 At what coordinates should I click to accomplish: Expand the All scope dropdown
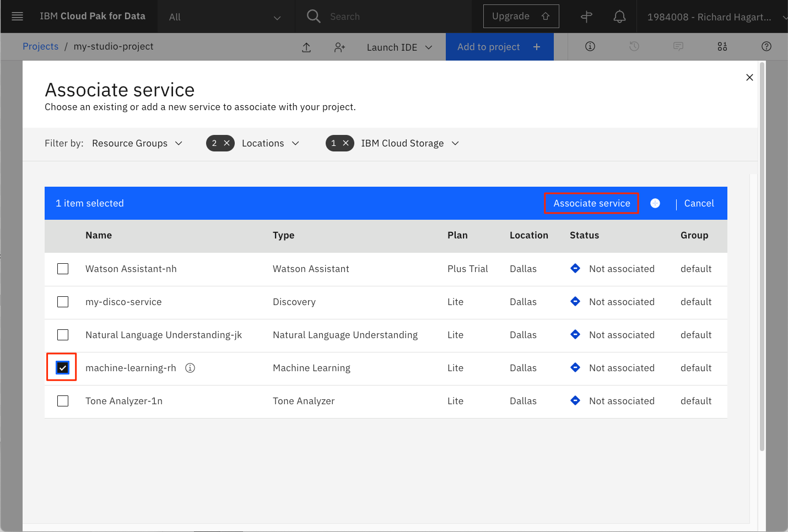click(226, 17)
